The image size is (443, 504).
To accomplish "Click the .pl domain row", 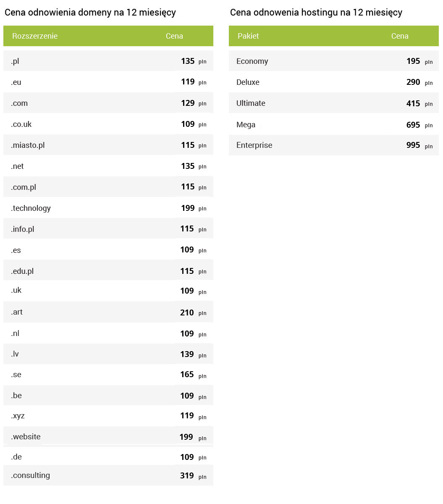I will pos(108,61).
